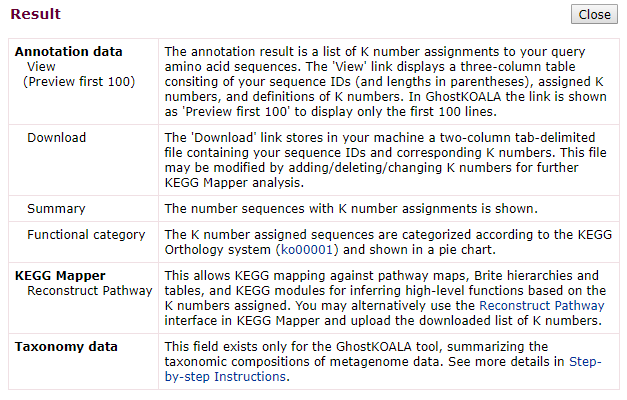The width and height of the screenshot is (627, 400).
Task: Follow the Reconstruct Pathway hyperlink
Action: point(541,306)
